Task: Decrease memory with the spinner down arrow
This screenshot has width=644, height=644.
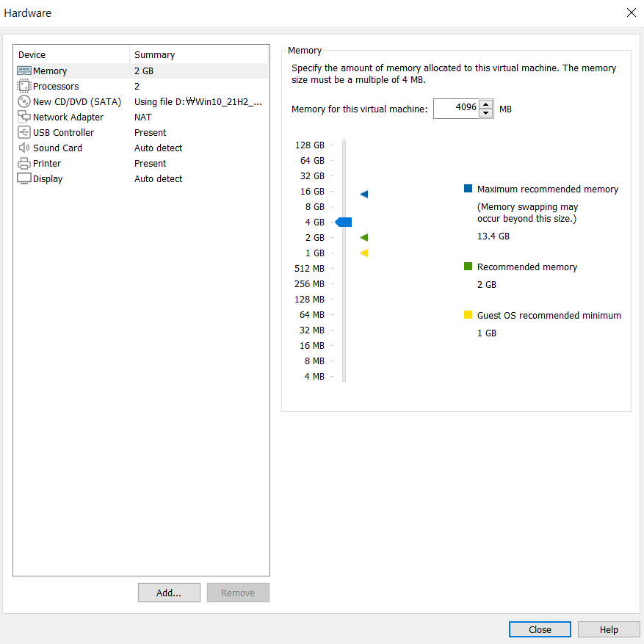Action: [x=486, y=113]
